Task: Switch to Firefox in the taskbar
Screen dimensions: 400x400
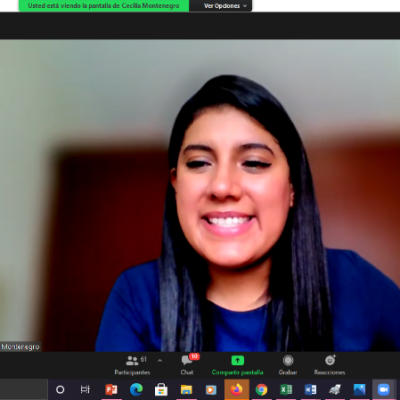Action: 236,389
